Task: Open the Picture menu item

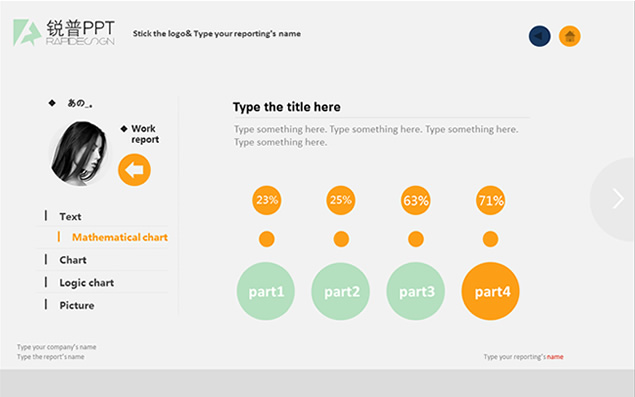Action: 77,305
